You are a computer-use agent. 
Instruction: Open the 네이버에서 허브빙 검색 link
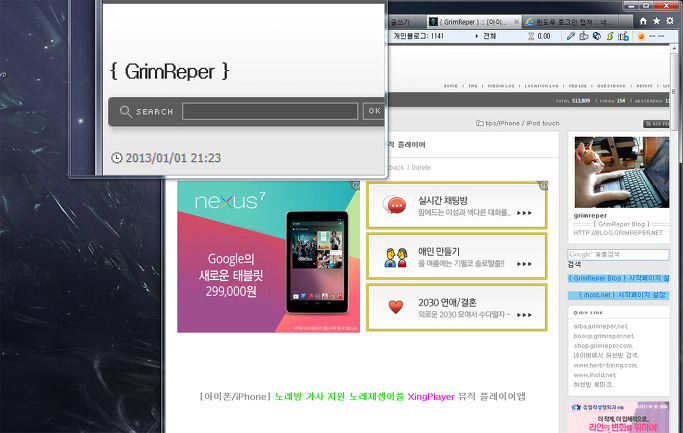[606, 355]
